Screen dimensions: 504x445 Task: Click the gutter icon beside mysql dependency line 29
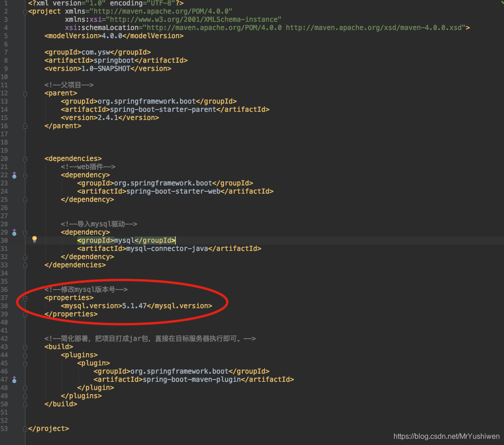[14, 232]
